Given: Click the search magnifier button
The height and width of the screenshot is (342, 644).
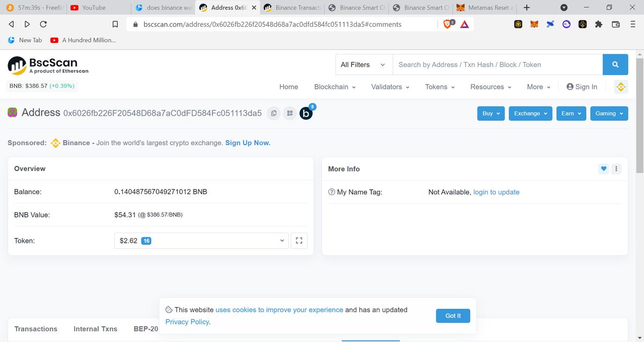Looking at the screenshot, I should coord(615,64).
